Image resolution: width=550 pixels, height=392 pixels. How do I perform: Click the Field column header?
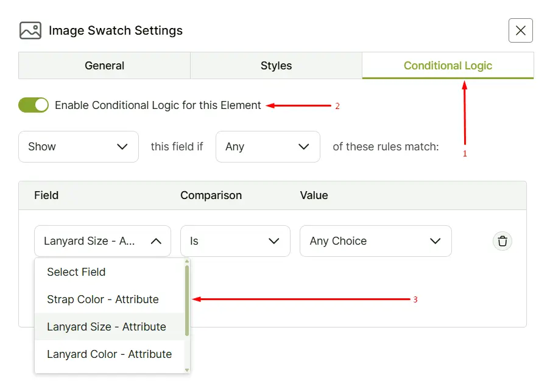pos(46,195)
